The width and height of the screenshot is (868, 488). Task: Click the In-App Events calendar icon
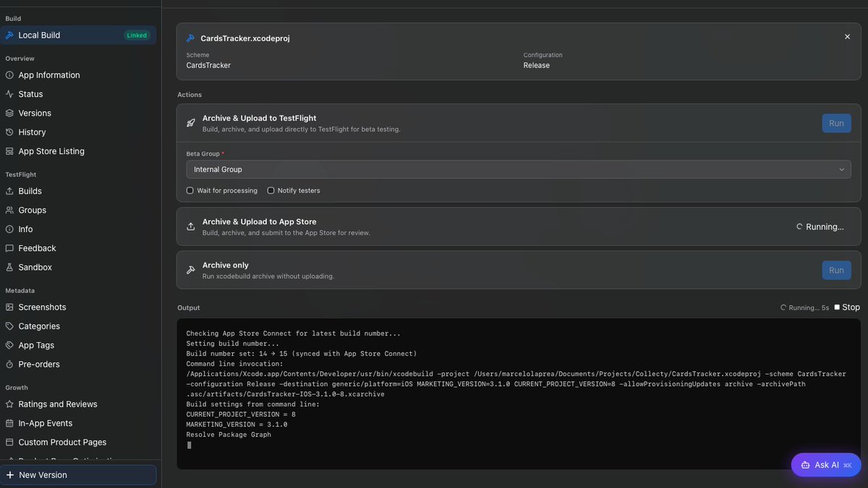(9, 423)
